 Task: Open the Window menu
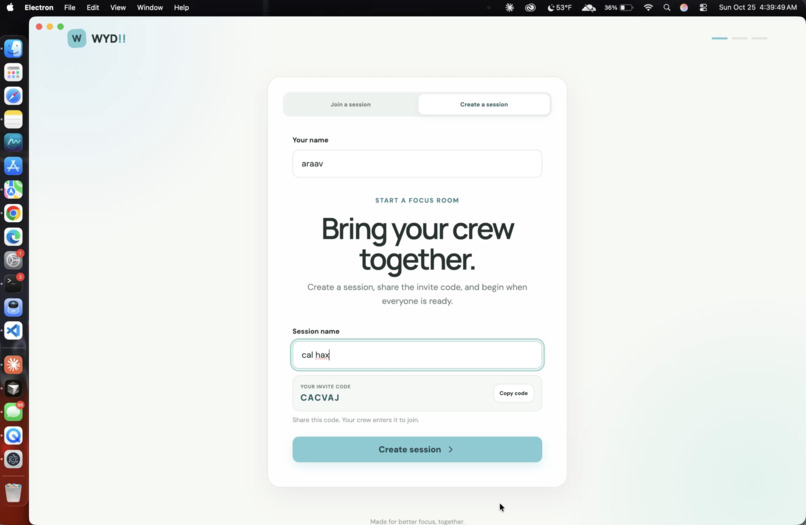click(150, 7)
